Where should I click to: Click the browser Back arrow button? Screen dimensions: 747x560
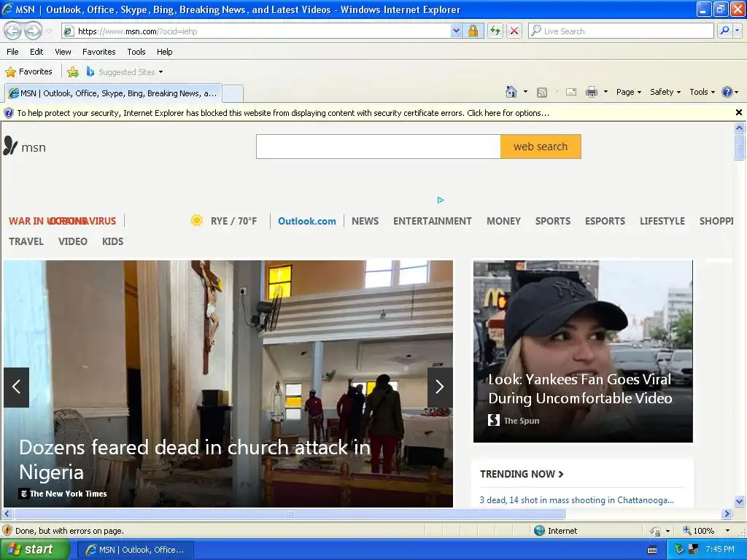(12, 31)
